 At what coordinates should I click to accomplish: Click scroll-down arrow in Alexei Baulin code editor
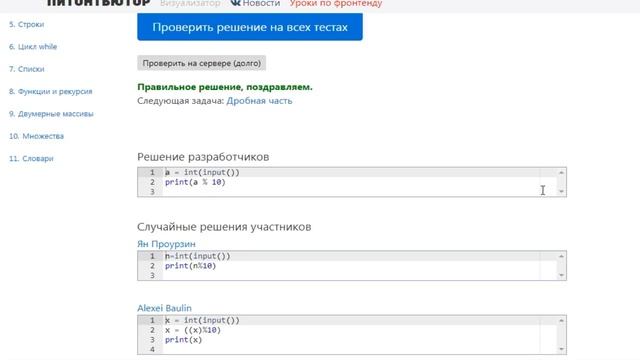coord(561,349)
